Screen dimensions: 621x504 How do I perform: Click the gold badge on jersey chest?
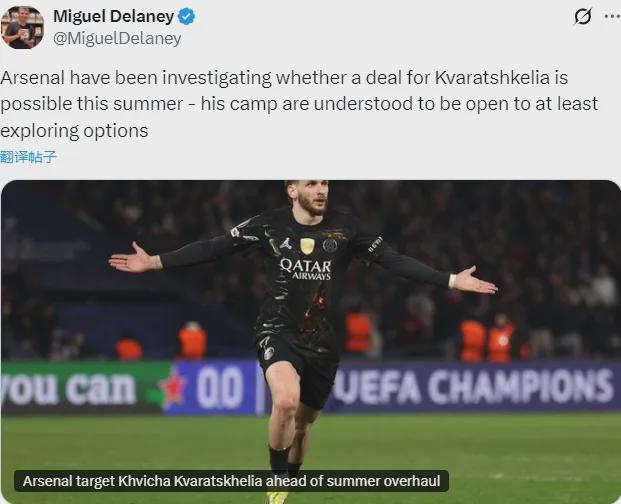[307, 246]
